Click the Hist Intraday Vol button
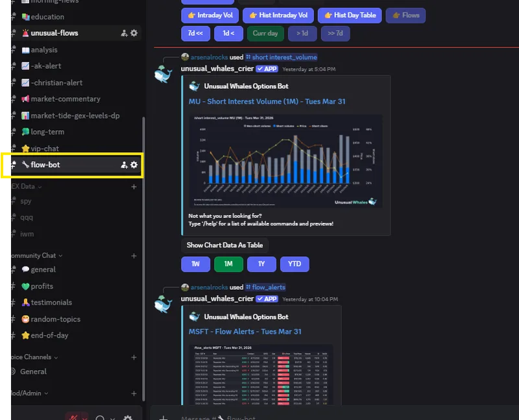 [278, 16]
